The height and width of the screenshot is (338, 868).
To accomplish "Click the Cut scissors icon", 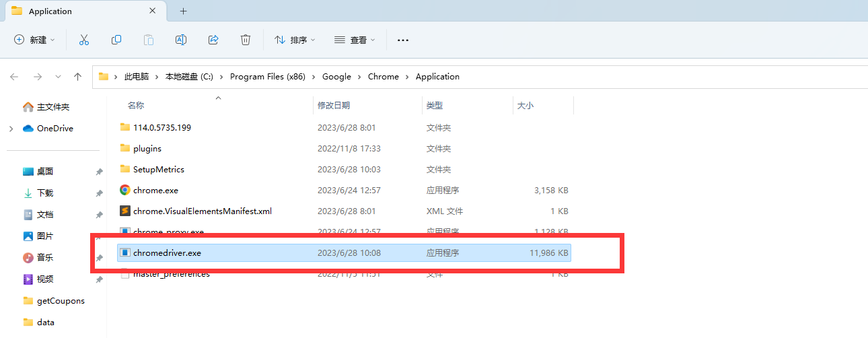I will click(x=84, y=40).
